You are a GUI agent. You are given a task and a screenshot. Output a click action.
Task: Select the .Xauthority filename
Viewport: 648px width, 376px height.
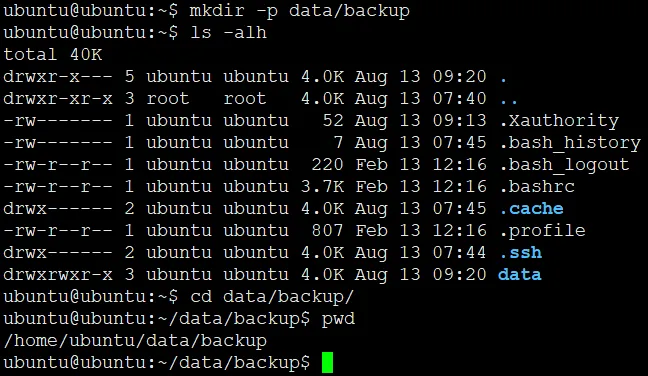(x=559, y=121)
